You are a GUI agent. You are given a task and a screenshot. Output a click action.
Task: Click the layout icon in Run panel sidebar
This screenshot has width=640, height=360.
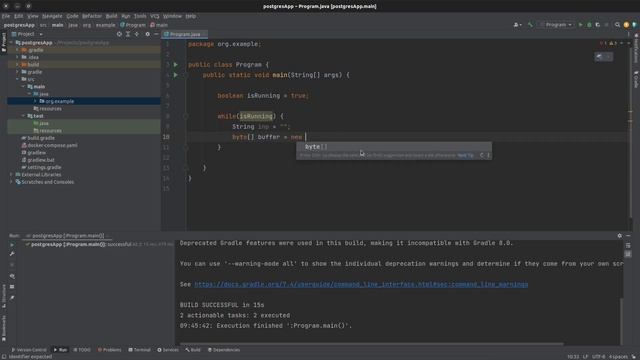point(12,287)
